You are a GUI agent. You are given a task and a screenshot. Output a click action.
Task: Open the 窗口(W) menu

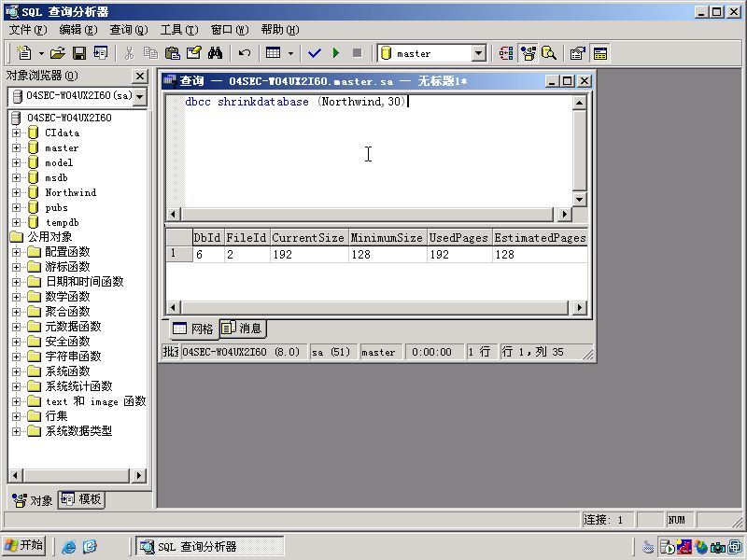click(x=229, y=30)
